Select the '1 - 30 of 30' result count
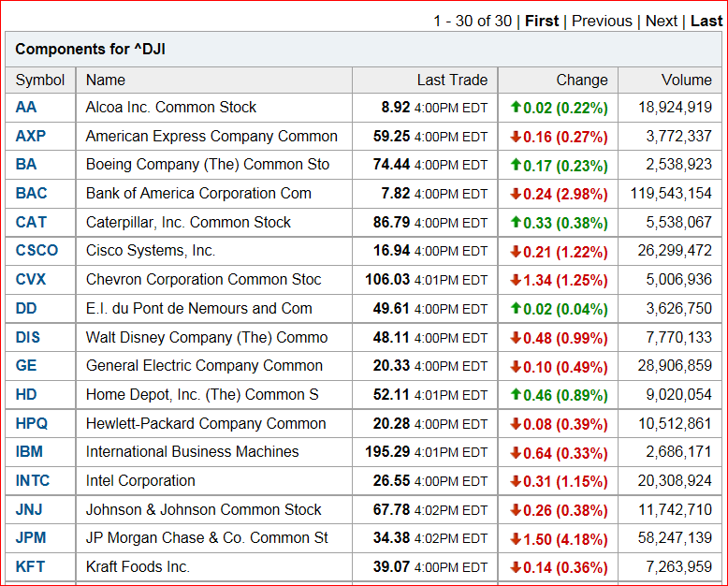Screen dimensions: 728x586 tap(473, 21)
